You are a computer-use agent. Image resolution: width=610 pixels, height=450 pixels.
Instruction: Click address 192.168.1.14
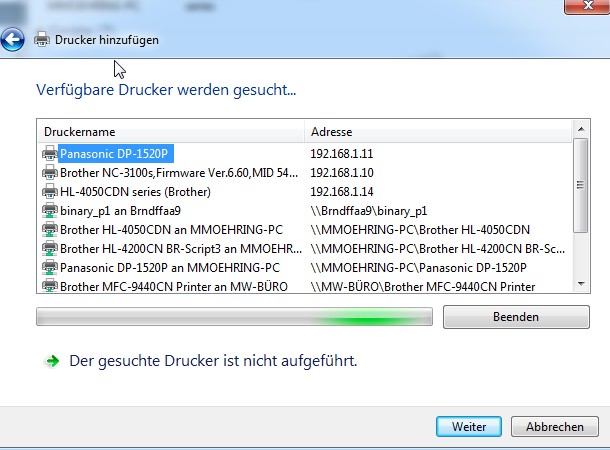click(x=342, y=191)
